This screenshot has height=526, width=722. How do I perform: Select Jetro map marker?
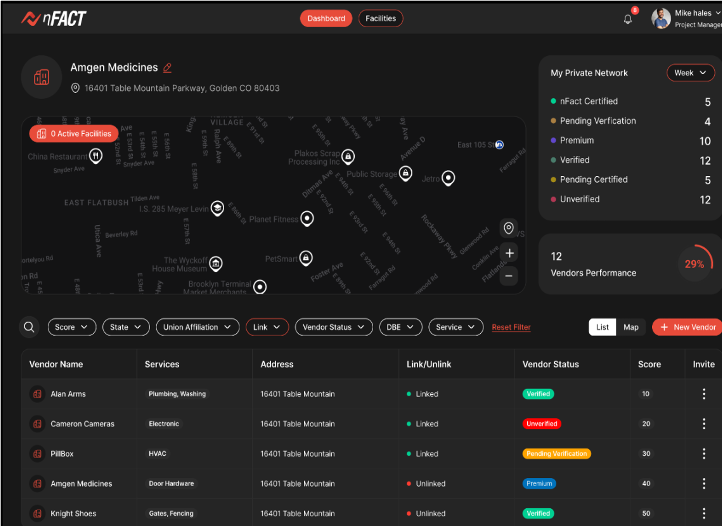click(448, 178)
